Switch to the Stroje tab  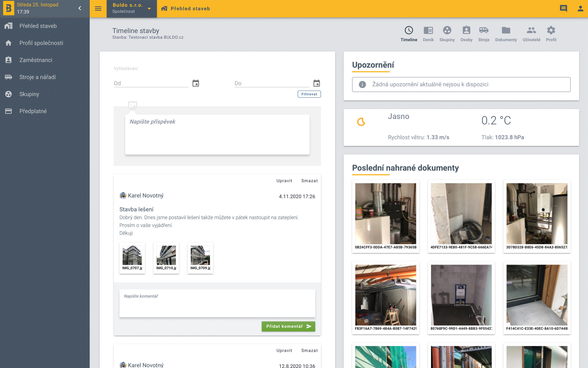pyautogui.click(x=484, y=34)
